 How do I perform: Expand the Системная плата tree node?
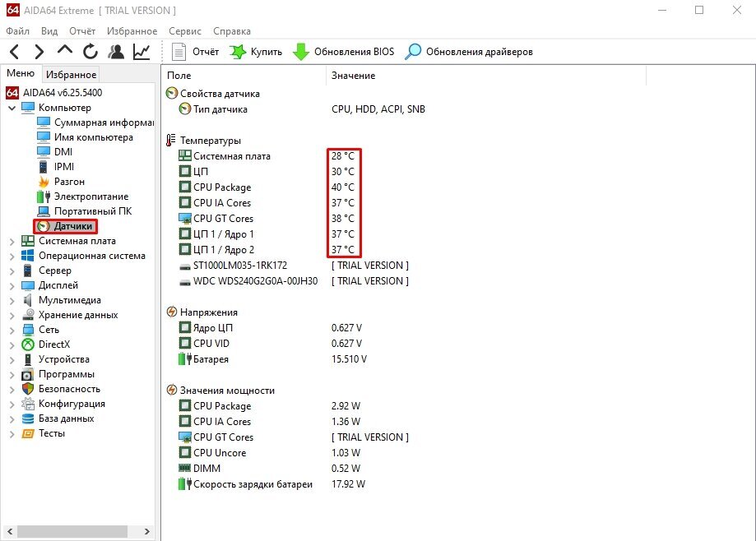12,242
